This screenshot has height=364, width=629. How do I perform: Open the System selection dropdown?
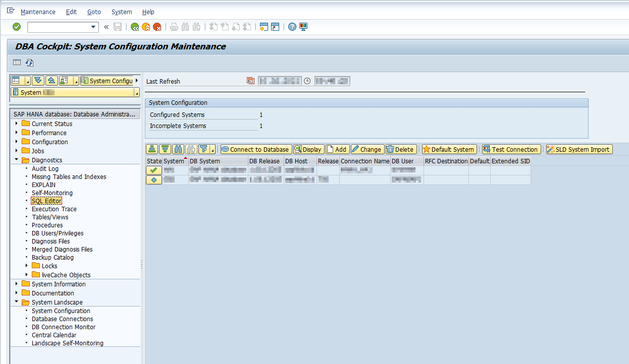(136, 93)
